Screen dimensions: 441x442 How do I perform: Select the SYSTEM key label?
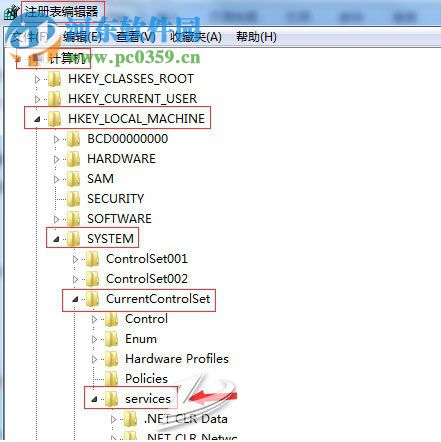click(x=110, y=239)
